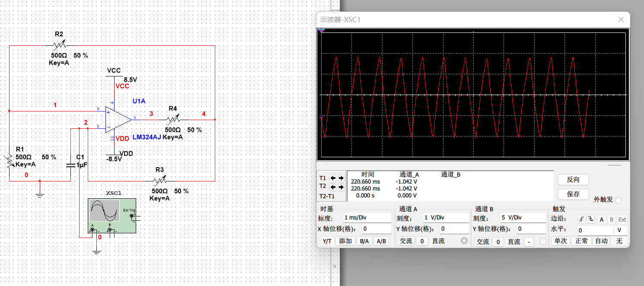Select 自动 trigger mode
This screenshot has height=286, width=644.
601,241
